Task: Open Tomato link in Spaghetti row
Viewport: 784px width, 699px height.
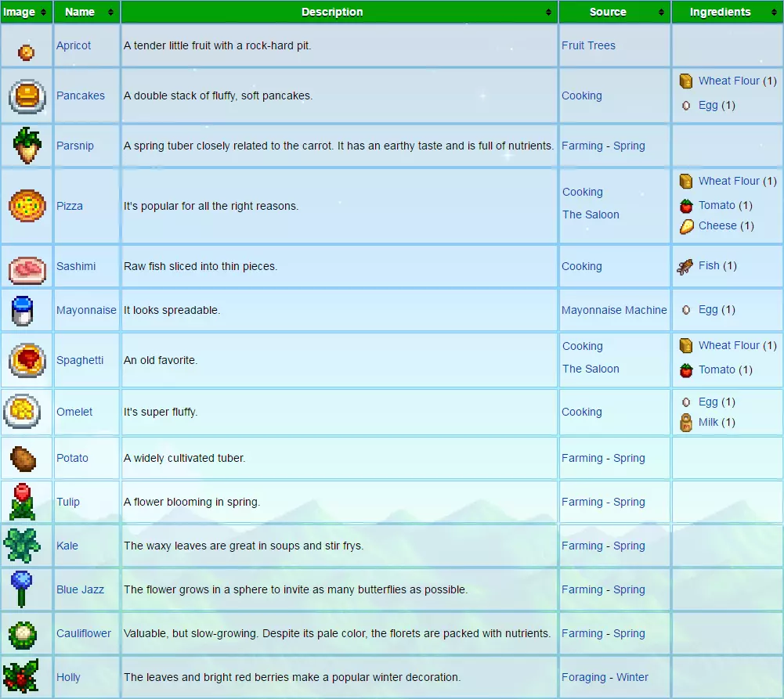Action: click(x=717, y=369)
